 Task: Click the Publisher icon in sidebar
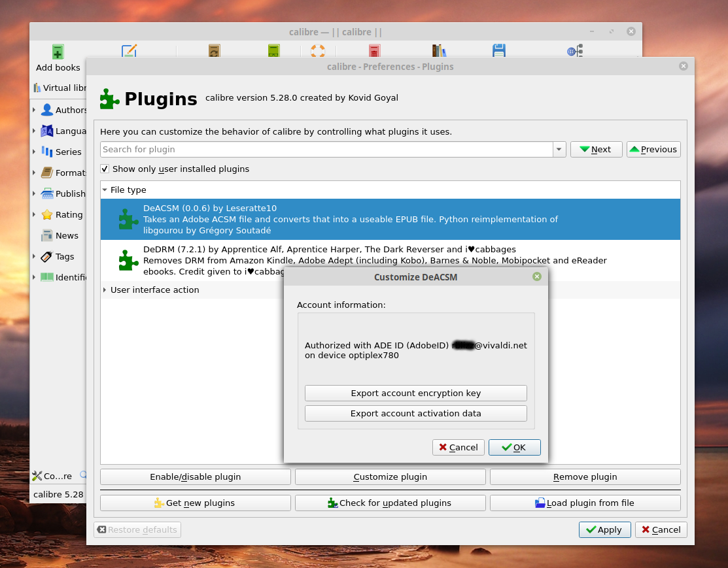(47, 193)
